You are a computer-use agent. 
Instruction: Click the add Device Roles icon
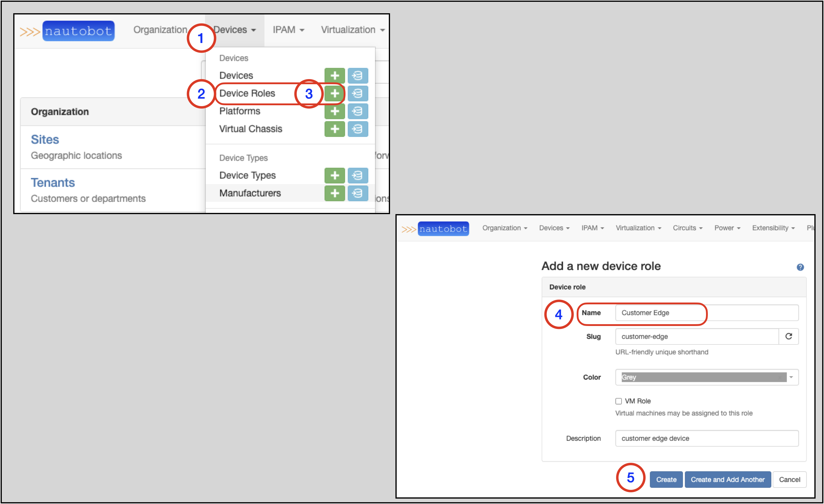(334, 92)
